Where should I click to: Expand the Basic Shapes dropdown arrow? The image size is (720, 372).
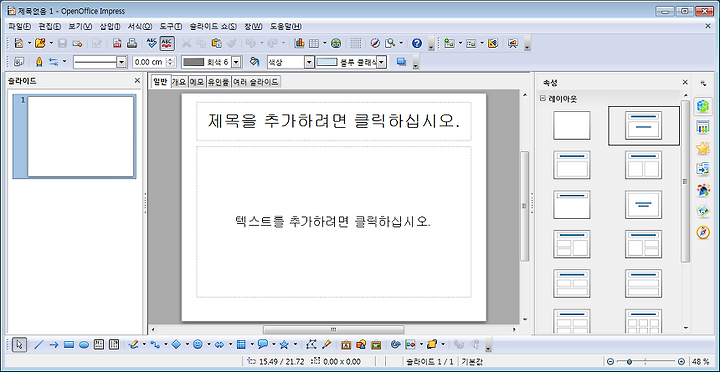coord(187,344)
